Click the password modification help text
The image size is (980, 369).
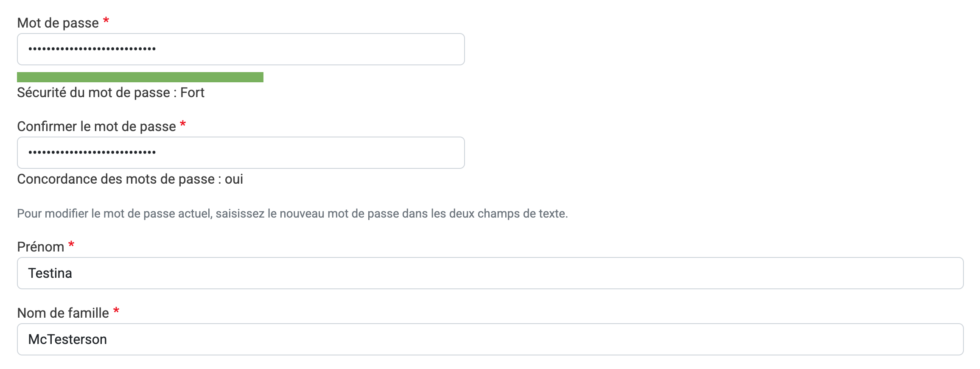point(293,213)
